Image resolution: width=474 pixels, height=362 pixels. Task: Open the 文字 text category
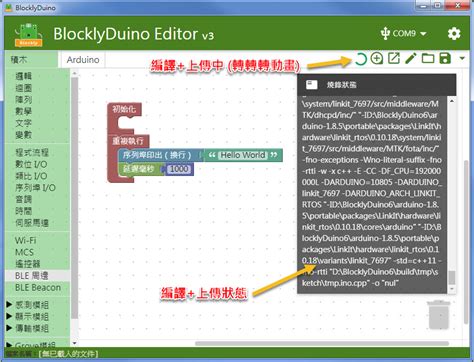[24, 123]
